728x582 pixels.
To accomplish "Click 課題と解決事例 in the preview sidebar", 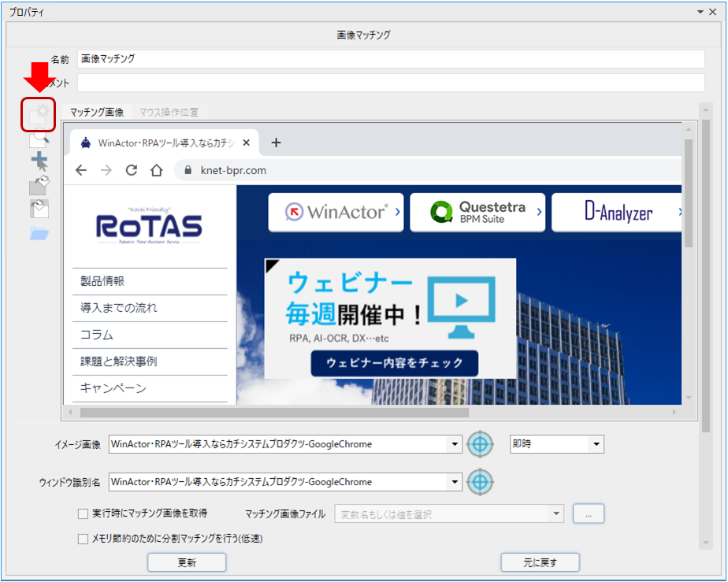I will coord(119,361).
